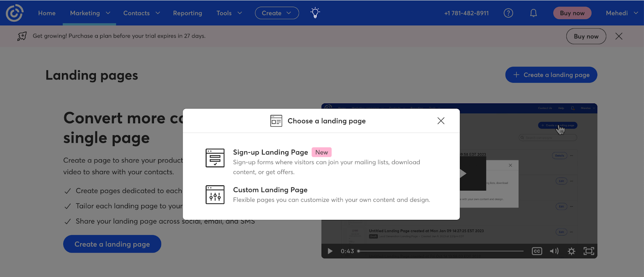Open the lightbulb ideas icon

(x=315, y=13)
